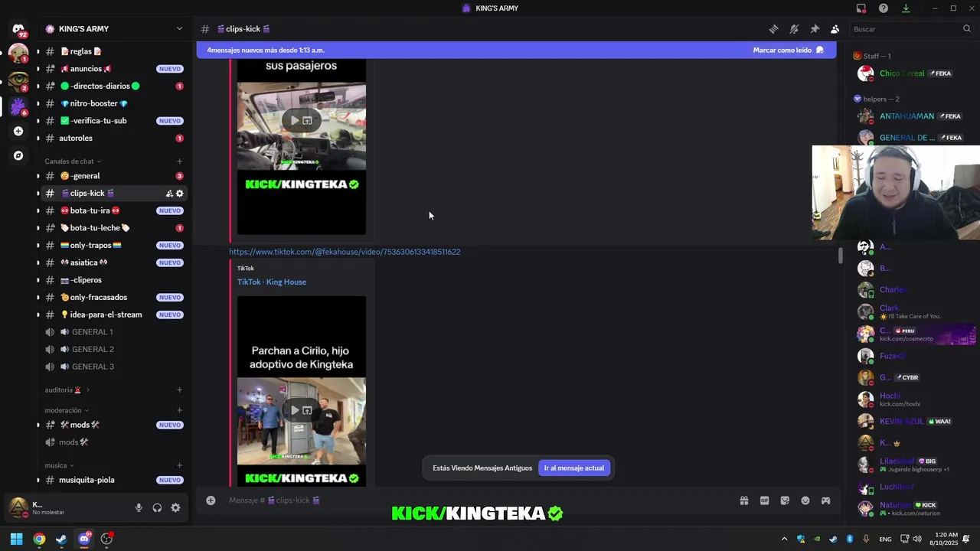The width and height of the screenshot is (980, 551).
Task: Click Ir al mensaje actual button
Action: point(574,468)
